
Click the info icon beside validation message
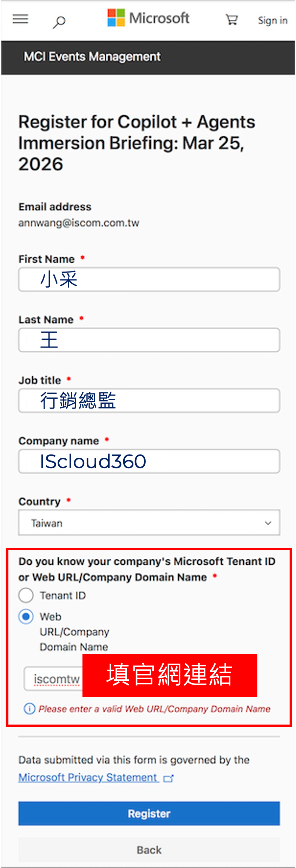click(x=29, y=709)
